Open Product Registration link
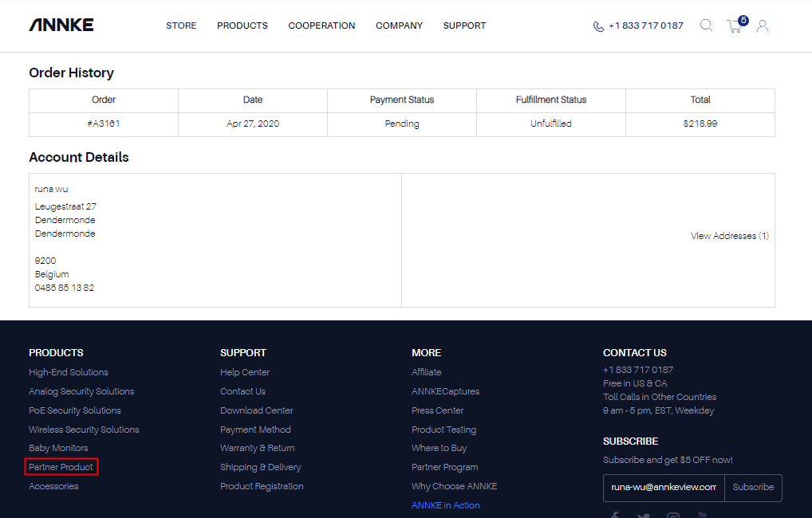Image resolution: width=812 pixels, height=518 pixels. point(262,486)
